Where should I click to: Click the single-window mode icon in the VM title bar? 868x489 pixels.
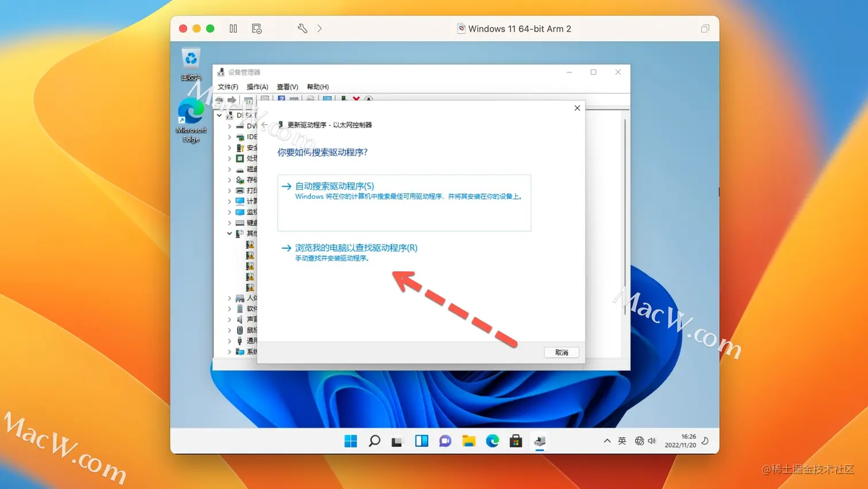point(705,28)
